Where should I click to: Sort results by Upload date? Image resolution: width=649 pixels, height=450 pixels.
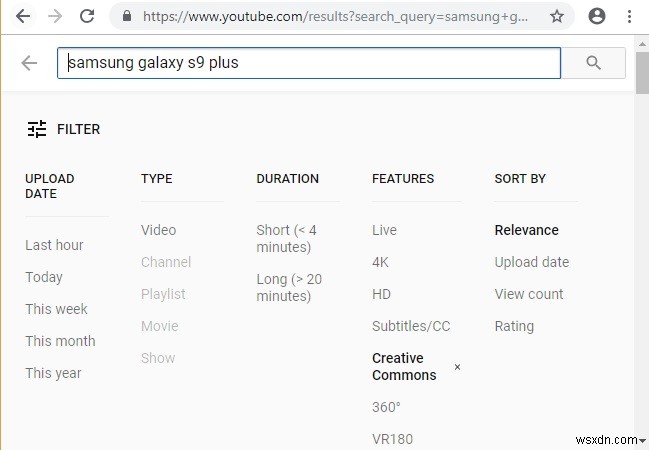[532, 262]
